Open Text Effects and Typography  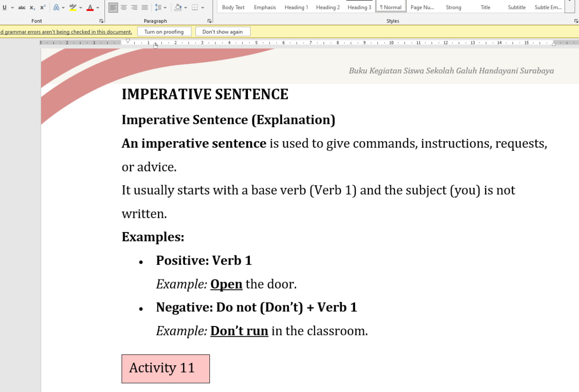[x=57, y=7]
